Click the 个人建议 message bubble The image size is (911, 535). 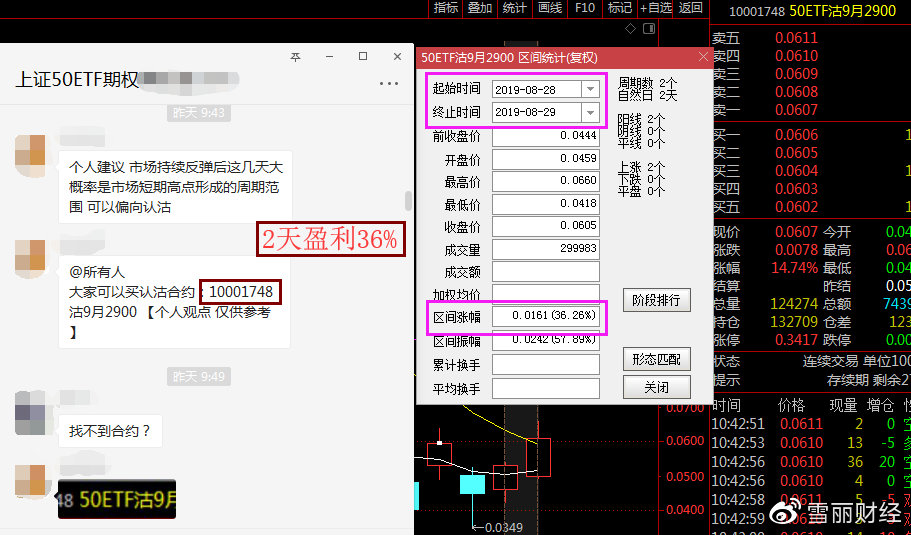[x=175, y=187]
